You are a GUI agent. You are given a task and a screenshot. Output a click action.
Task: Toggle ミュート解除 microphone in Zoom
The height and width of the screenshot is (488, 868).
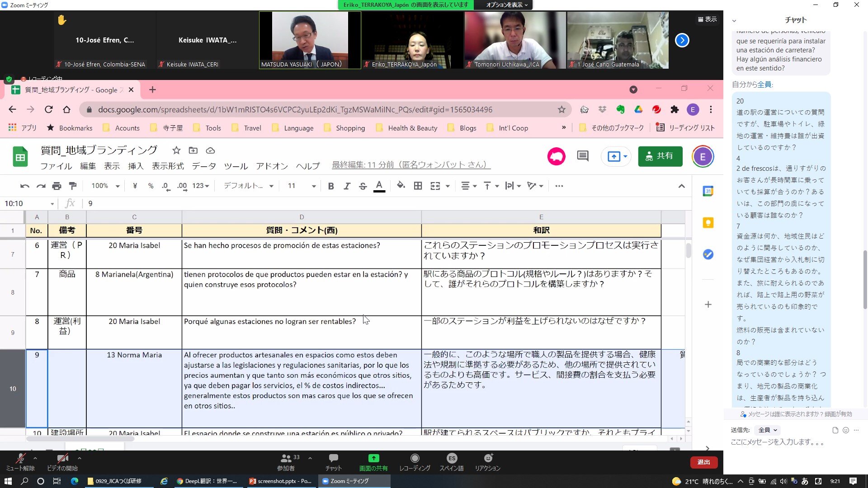[x=20, y=462]
